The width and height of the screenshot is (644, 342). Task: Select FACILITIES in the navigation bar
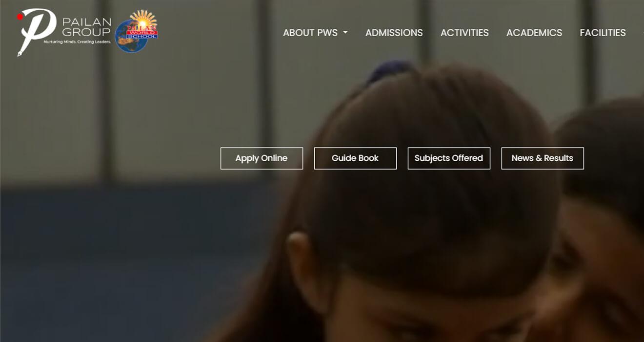(603, 33)
